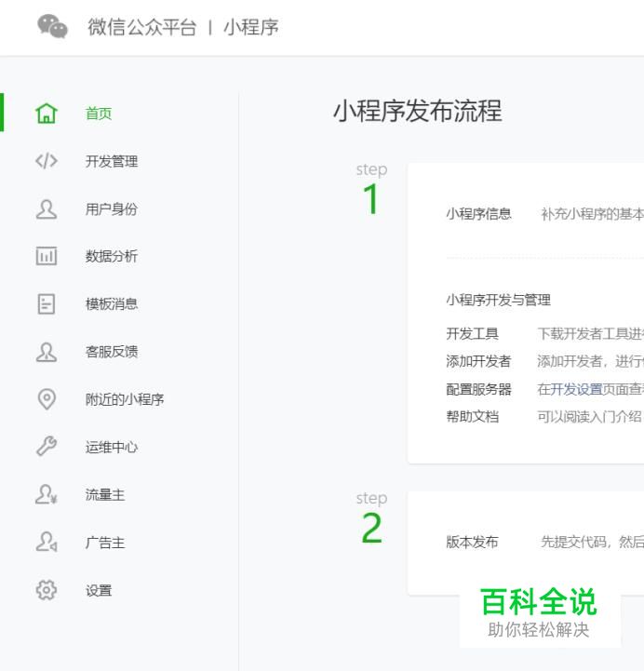Screen dimensions: 644x671
Task: Select 用户身份 in the sidebar
Action: (x=112, y=209)
